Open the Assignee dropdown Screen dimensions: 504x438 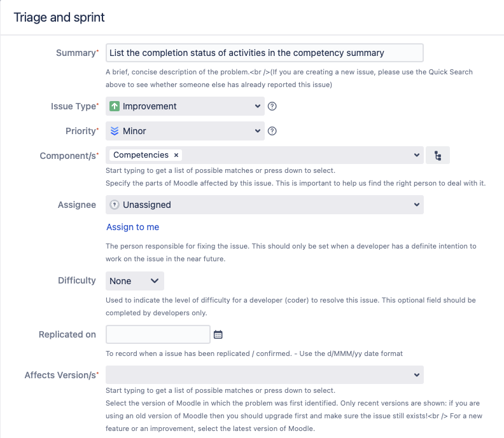tap(265, 205)
